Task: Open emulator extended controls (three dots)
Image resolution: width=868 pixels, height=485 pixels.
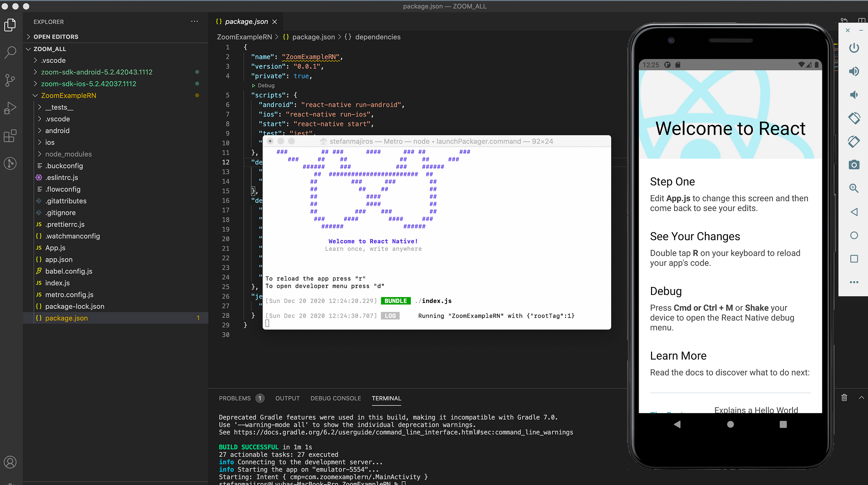Action: [854, 282]
